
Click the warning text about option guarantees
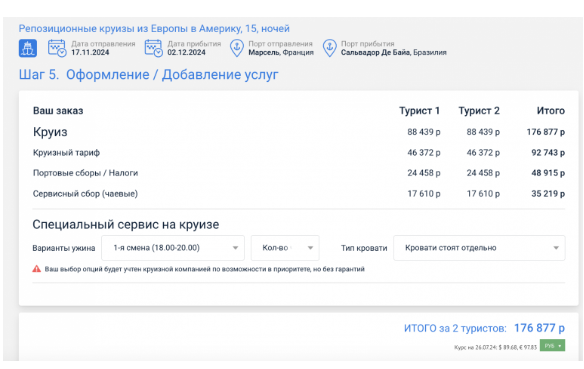point(204,269)
